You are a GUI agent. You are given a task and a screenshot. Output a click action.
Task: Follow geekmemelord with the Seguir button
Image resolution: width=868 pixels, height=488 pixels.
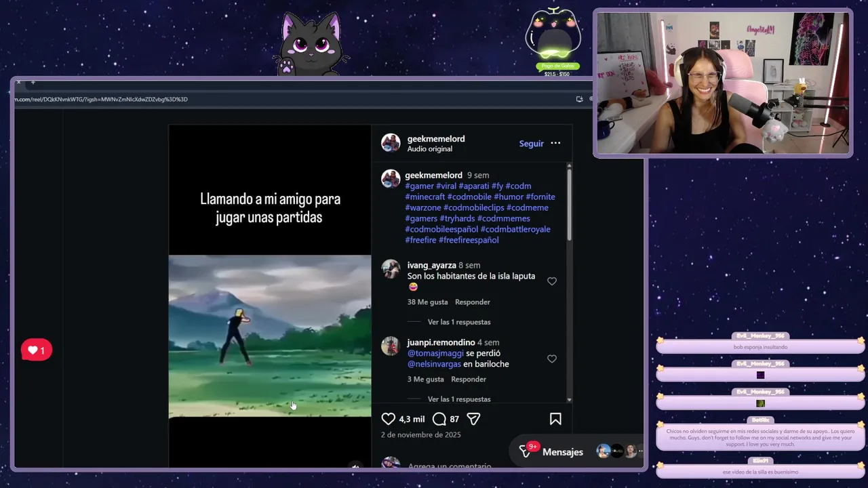(x=531, y=143)
